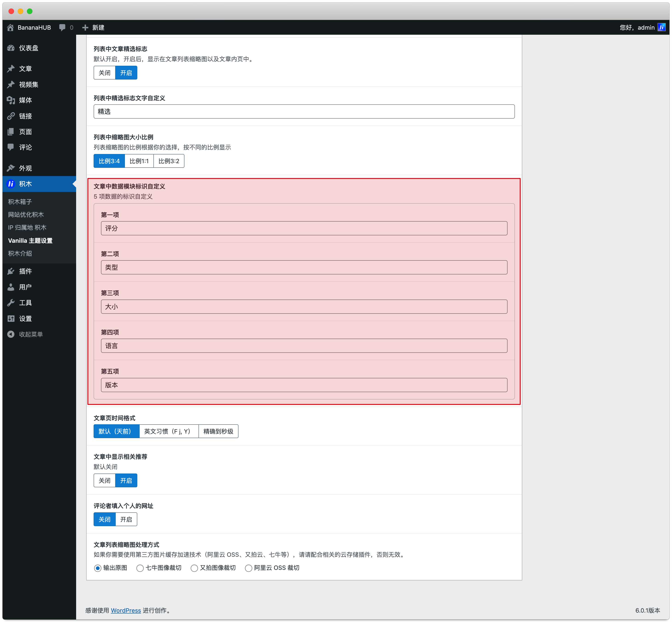Image resolution: width=672 pixels, height=622 pixels.
Task: Select thumbnail ratio 比例1:1
Action: 139,161
